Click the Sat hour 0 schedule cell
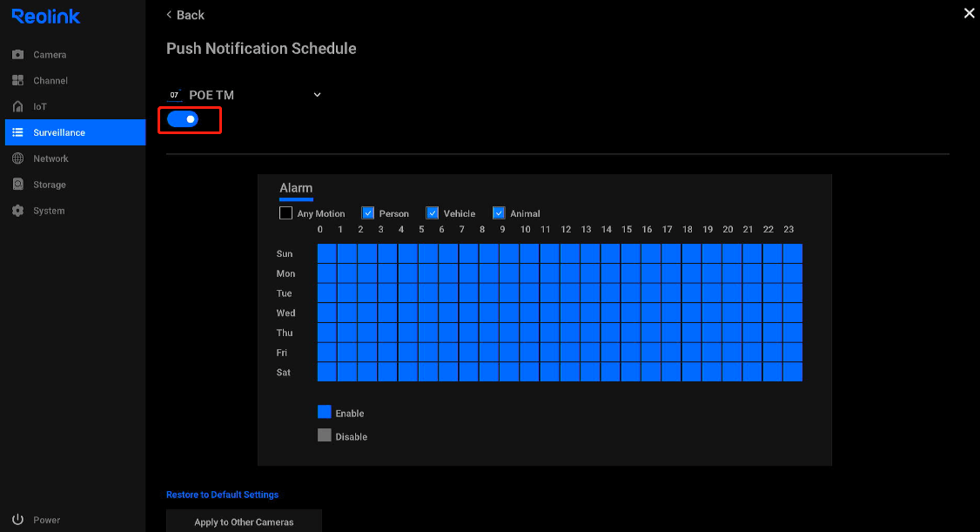 (x=327, y=372)
